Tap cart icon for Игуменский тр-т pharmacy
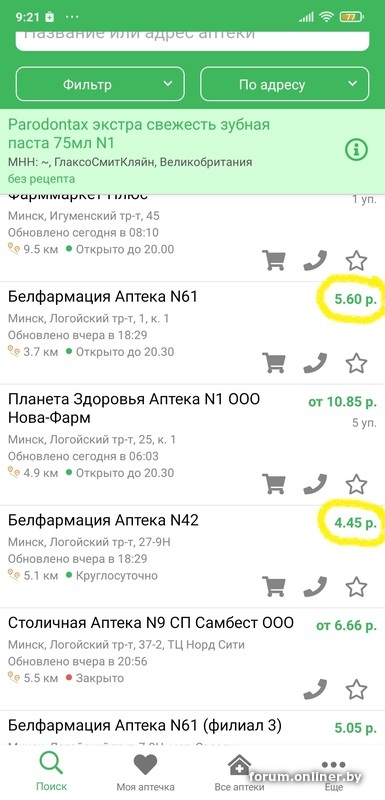Screen dimensions: 385x800 274,260
